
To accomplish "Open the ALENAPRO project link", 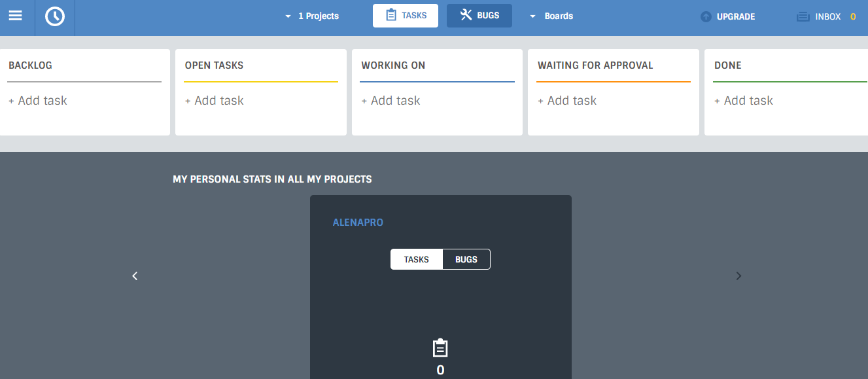I will click(x=358, y=223).
